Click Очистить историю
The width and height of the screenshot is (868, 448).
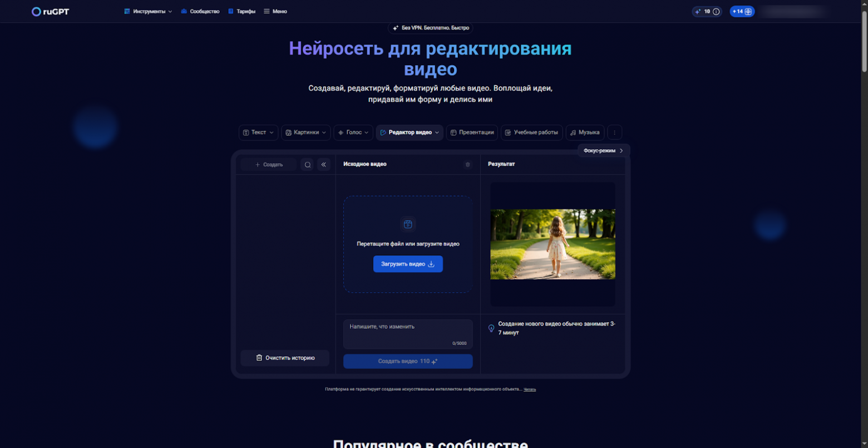pos(284,358)
